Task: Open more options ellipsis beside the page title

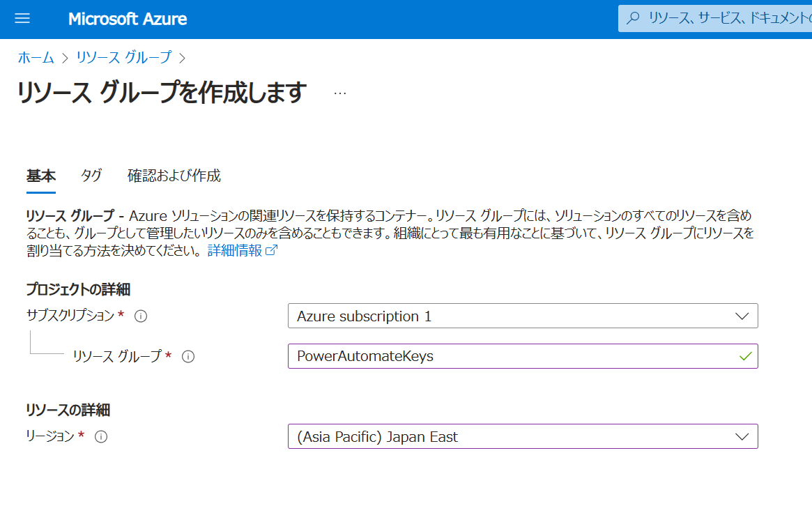Action: tap(339, 93)
